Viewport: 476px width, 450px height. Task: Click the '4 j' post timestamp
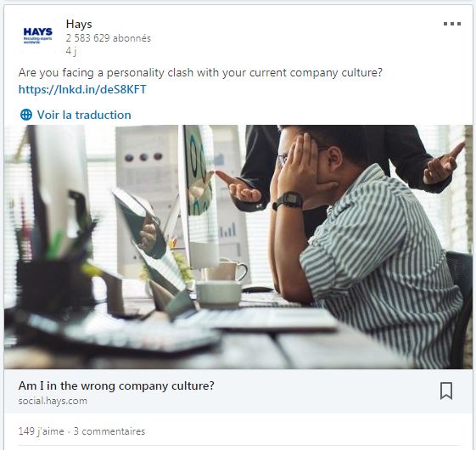tap(71, 51)
